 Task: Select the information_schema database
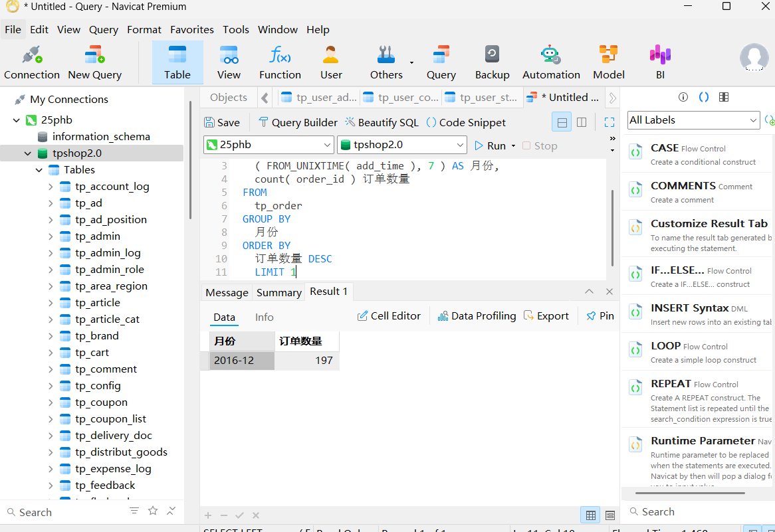click(101, 137)
